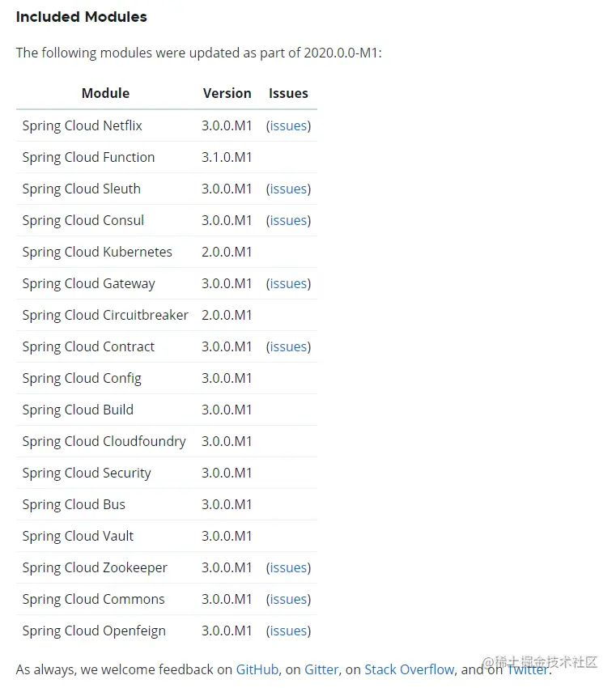Click the Version column header

pos(227,93)
